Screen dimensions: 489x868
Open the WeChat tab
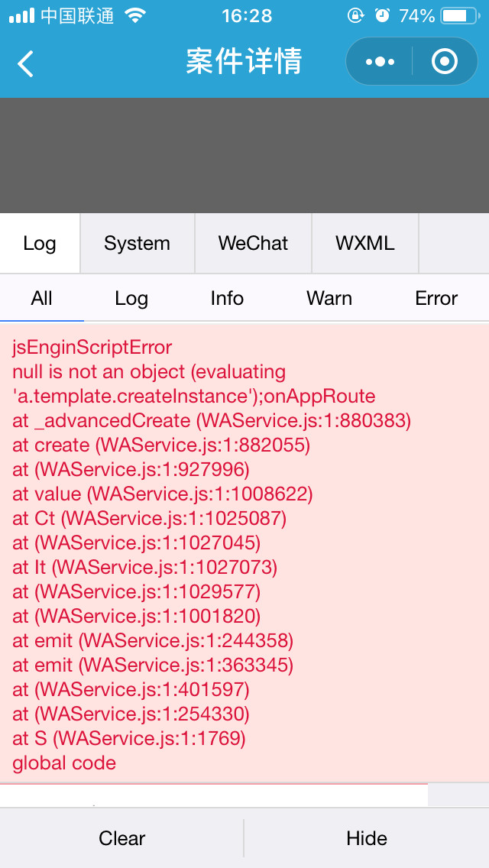coord(253,244)
